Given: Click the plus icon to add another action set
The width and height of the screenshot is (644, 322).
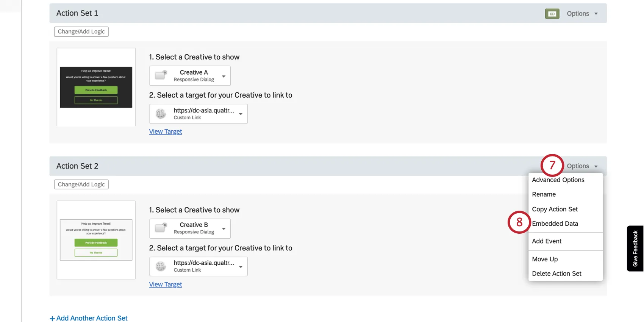Looking at the screenshot, I should [52, 319].
